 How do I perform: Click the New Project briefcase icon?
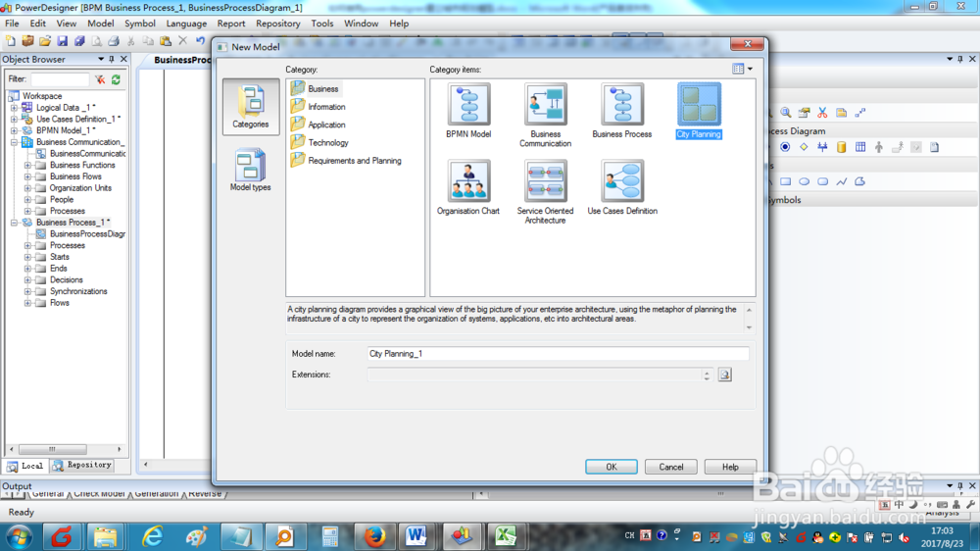click(x=27, y=41)
